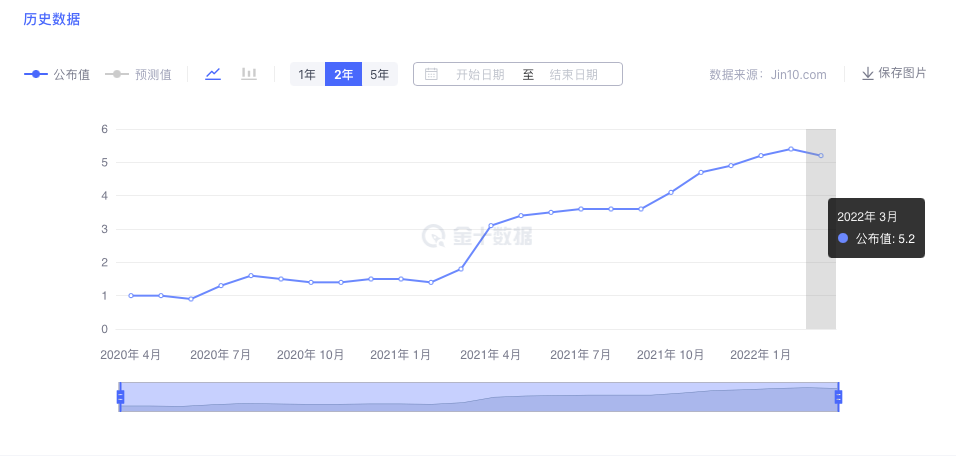Toggle the 公布值 legend series
956x456 pixels.
click(57, 74)
